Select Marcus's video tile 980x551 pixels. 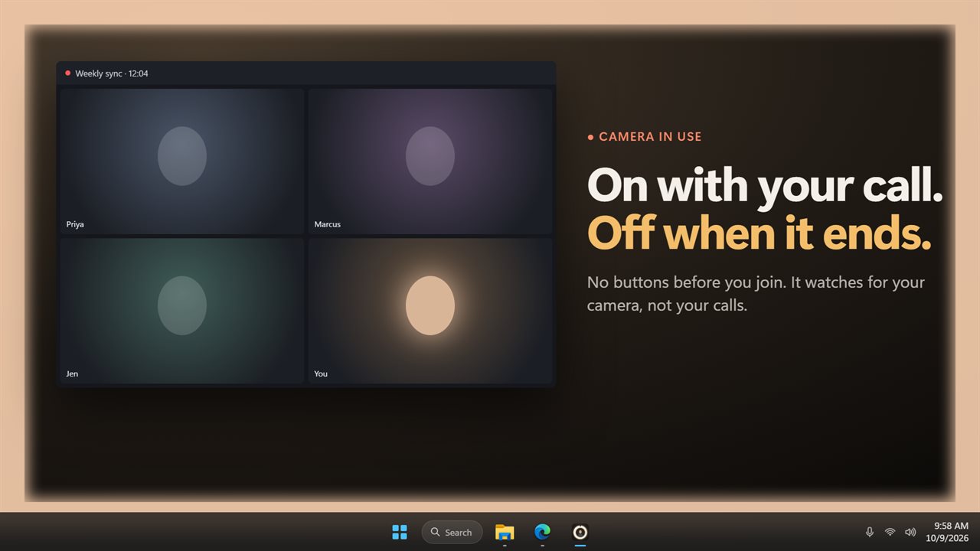tap(430, 161)
